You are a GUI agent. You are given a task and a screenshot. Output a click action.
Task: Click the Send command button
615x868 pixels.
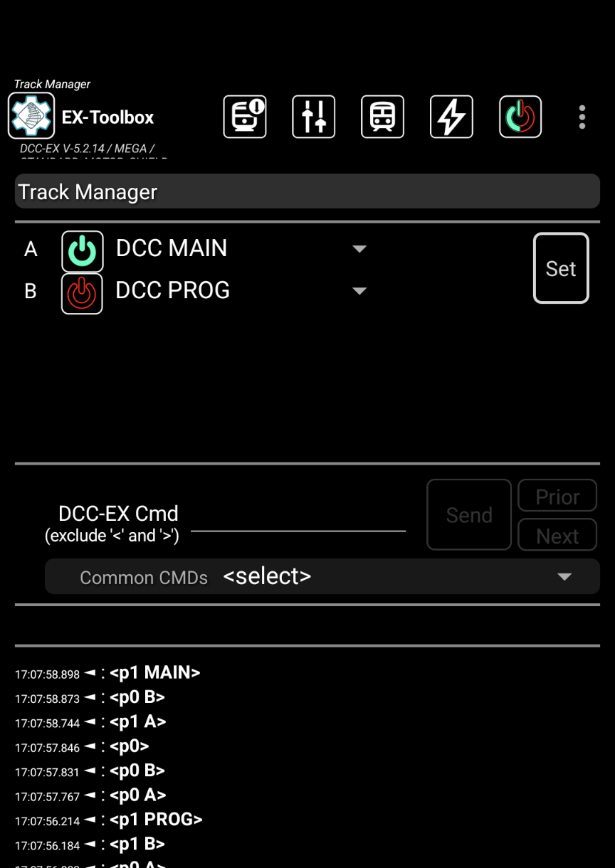[469, 514]
